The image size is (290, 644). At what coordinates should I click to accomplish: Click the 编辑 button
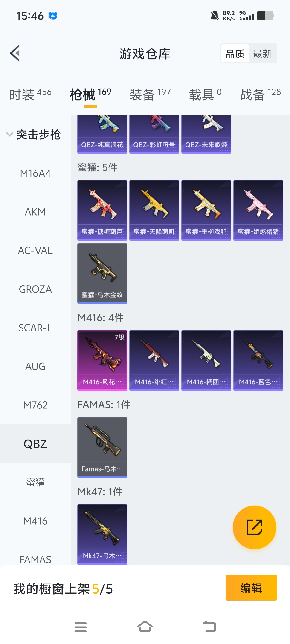[x=251, y=587]
